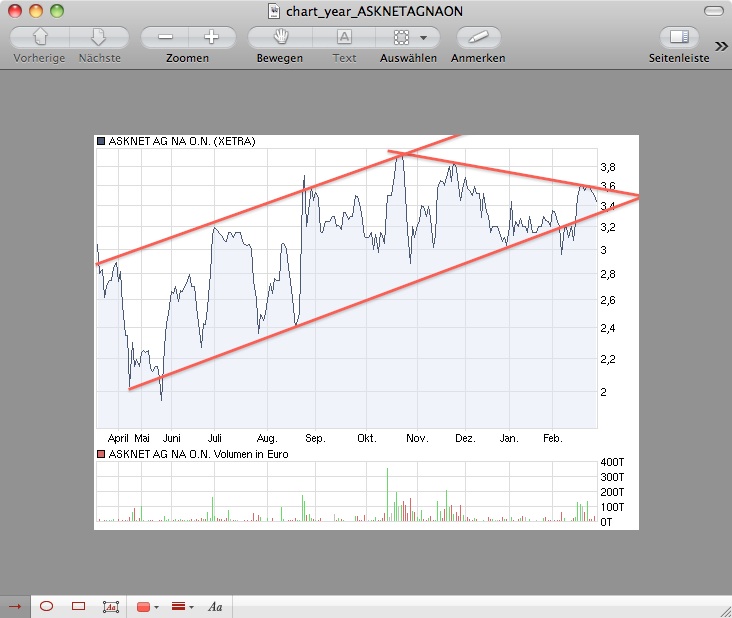
Task: Click the Feb. axis label
Action: pos(553,438)
